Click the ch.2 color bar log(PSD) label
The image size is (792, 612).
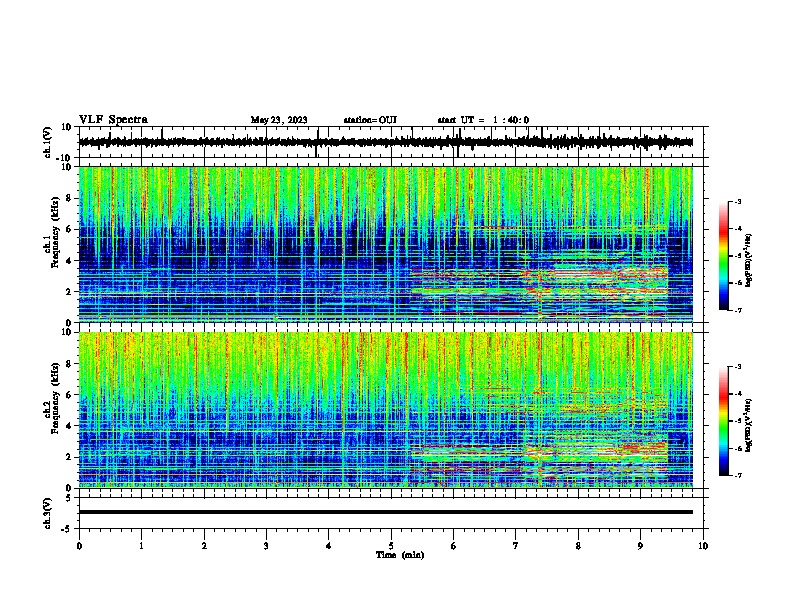[749, 425]
